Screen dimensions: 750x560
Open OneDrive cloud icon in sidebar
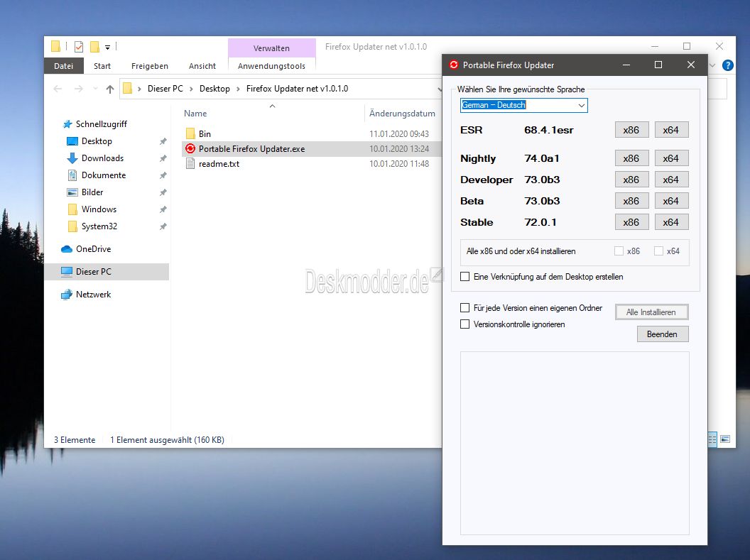point(67,249)
